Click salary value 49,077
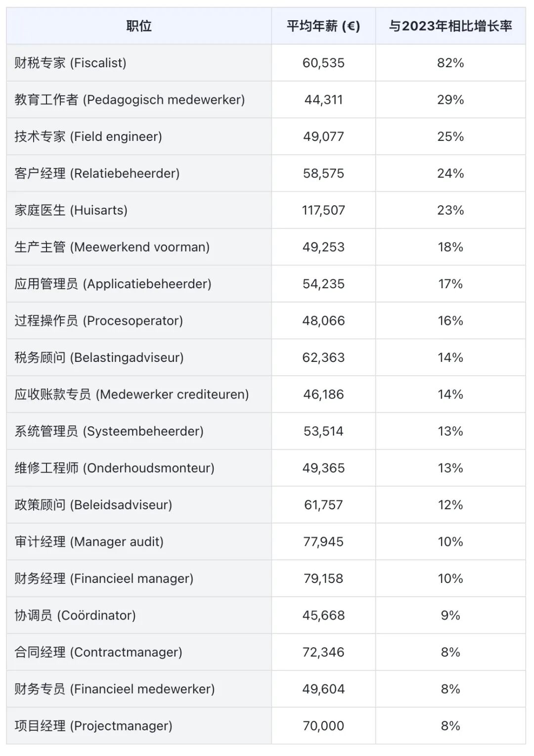 click(323, 136)
